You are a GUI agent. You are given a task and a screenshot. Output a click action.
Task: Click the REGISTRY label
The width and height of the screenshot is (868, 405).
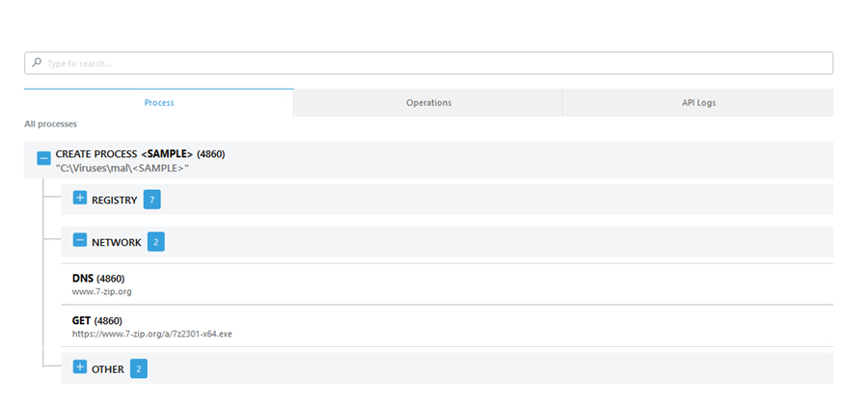(x=115, y=201)
